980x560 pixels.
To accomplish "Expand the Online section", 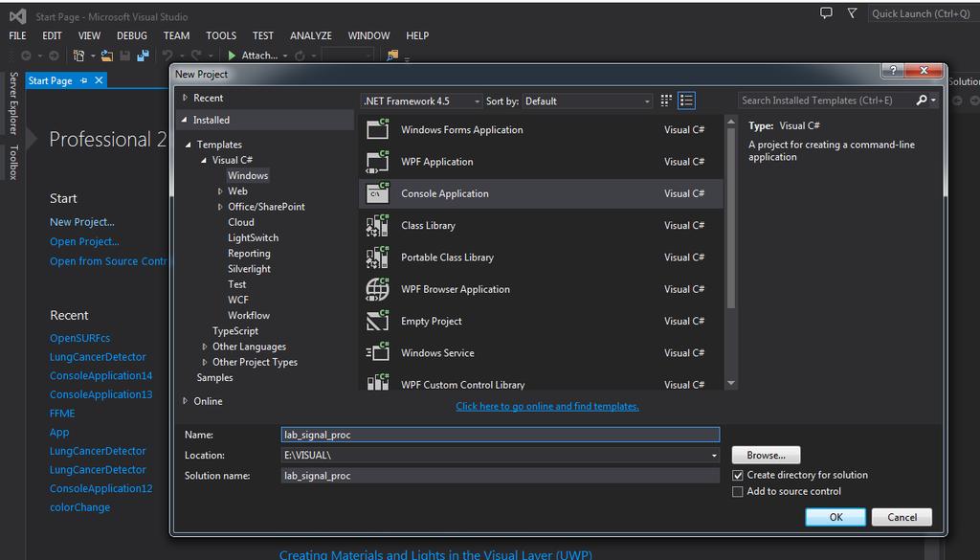I will click(185, 401).
